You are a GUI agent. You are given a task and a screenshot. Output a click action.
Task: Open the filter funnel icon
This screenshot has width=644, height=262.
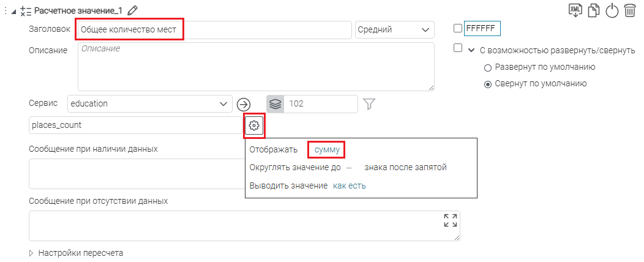pyautogui.click(x=369, y=104)
